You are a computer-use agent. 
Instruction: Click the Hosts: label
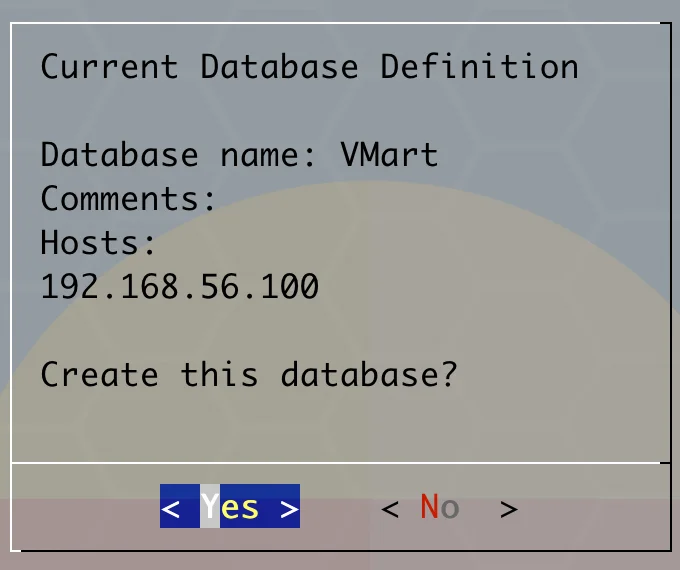tap(99, 243)
